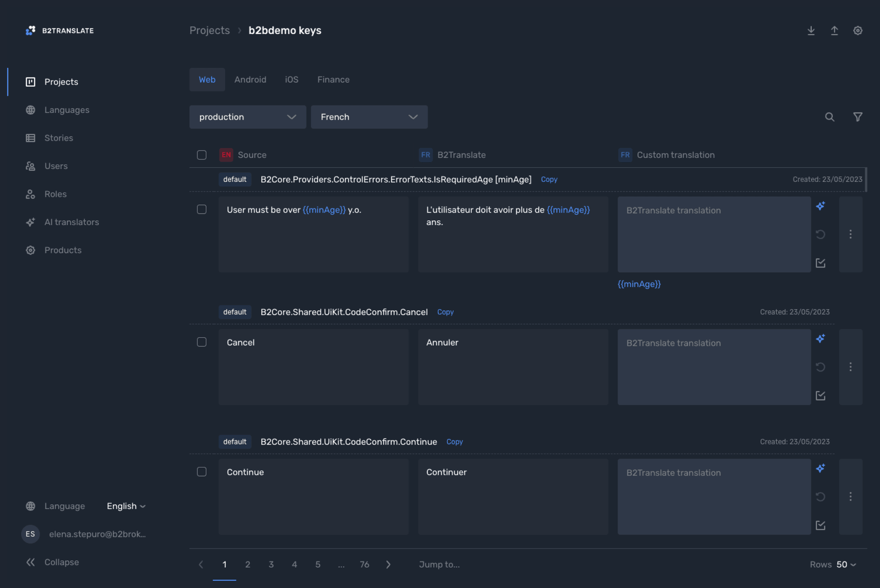Open project settings gear icon
The width and height of the screenshot is (880, 588).
point(858,30)
